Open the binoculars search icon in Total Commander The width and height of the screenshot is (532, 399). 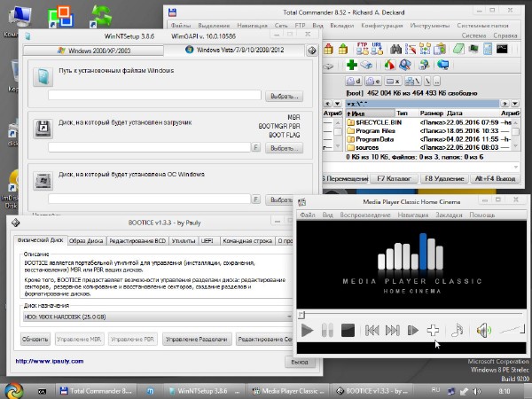pyautogui.click(x=395, y=50)
